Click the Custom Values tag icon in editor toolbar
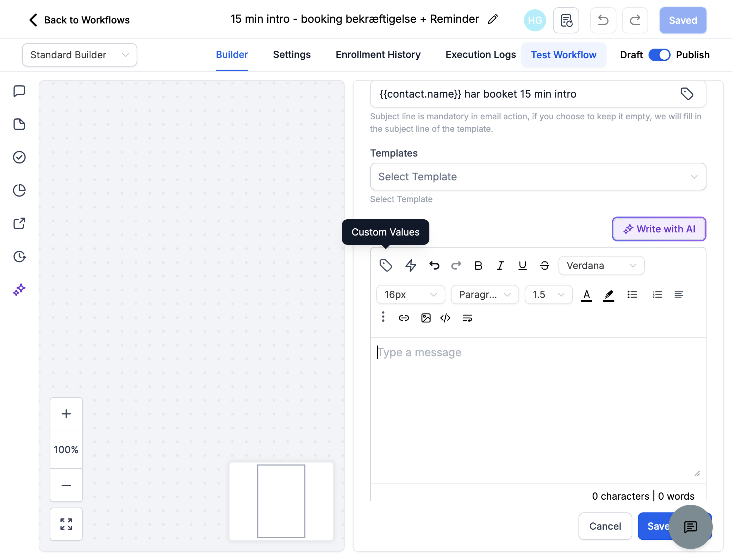 [386, 266]
